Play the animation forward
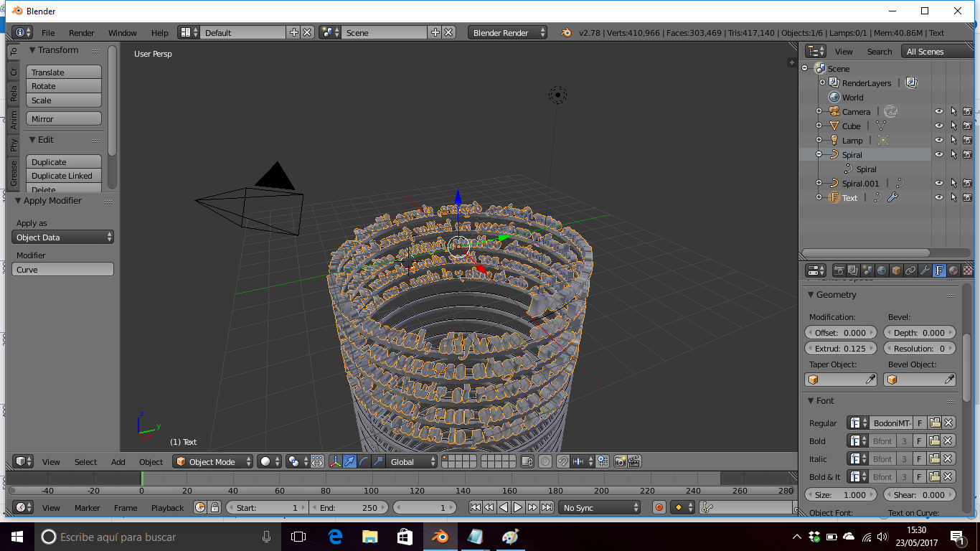The width and height of the screenshot is (980, 551). 517,507
